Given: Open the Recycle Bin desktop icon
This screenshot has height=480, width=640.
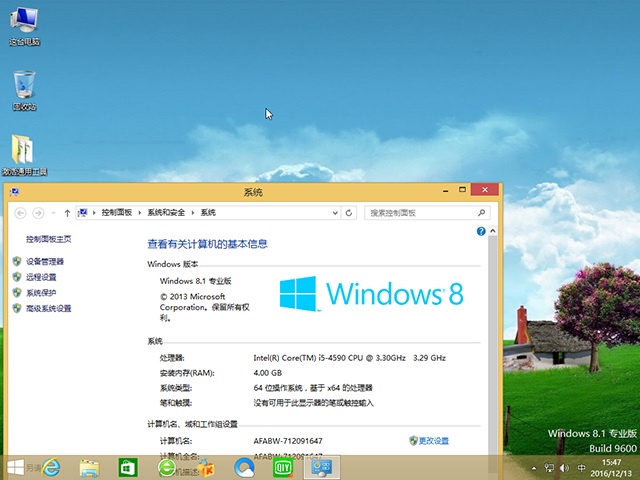Looking at the screenshot, I should (x=24, y=91).
